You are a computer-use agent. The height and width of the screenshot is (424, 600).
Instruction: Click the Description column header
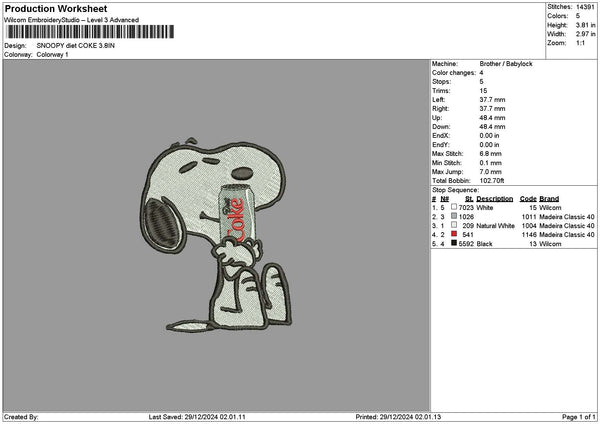click(x=495, y=199)
